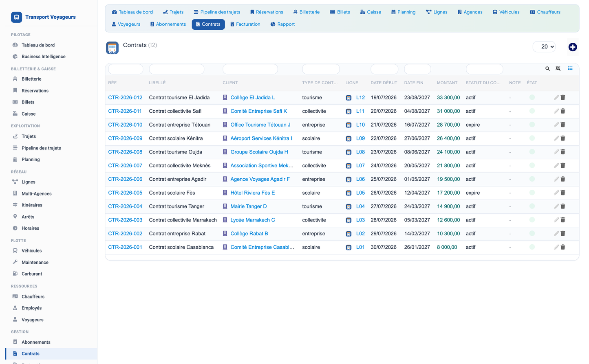The width and height of the screenshot is (589, 364).
Task: Open the Chauffeurs top navigation tab
Action: pyautogui.click(x=545, y=12)
